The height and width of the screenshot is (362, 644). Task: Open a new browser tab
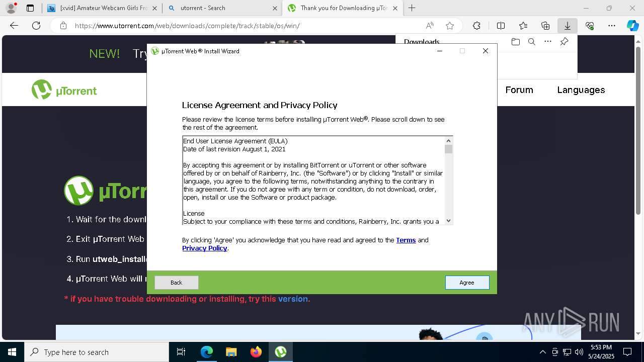(x=412, y=8)
